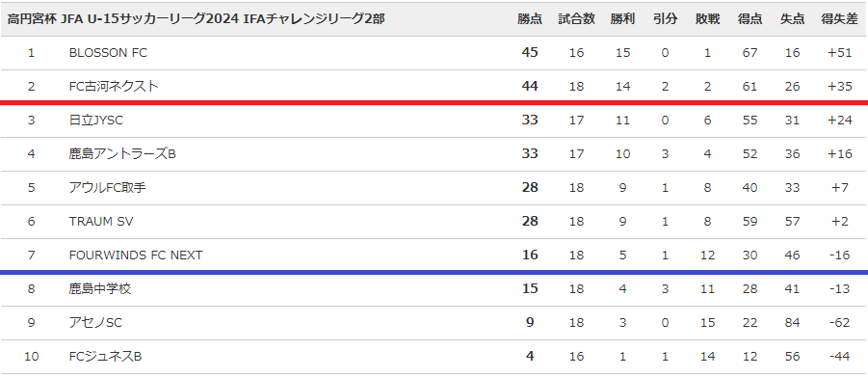
Task: Open the 日立JYSC team entry
Action: pyautogui.click(x=95, y=120)
